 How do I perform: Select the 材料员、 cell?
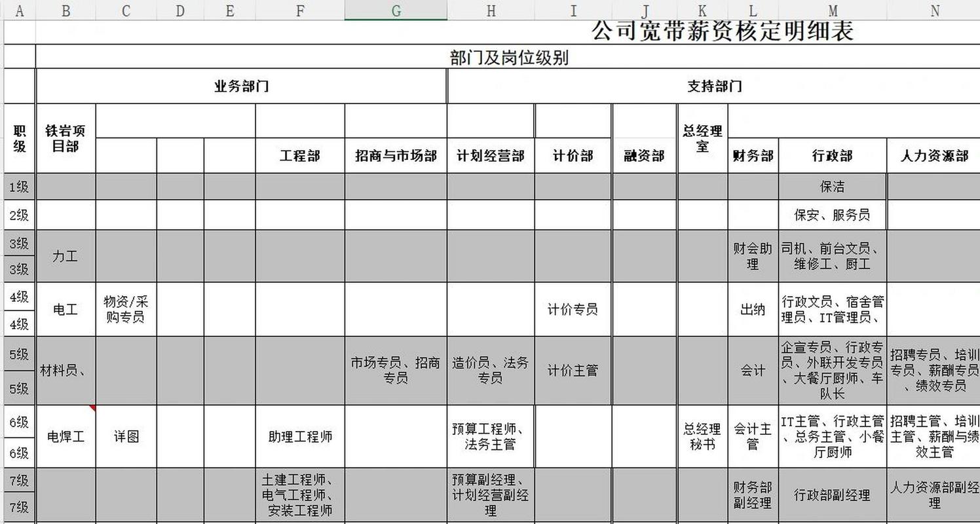[66, 370]
